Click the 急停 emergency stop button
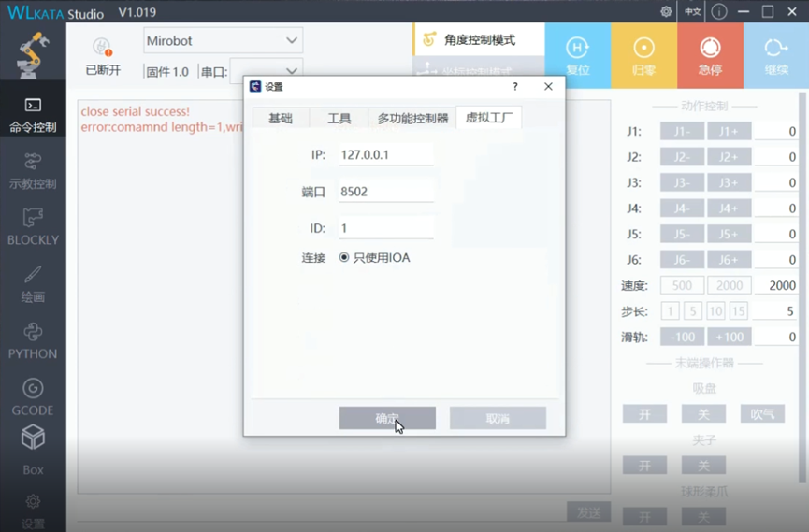Viewport: 809px width, 532px height. [x=710, y=56]
